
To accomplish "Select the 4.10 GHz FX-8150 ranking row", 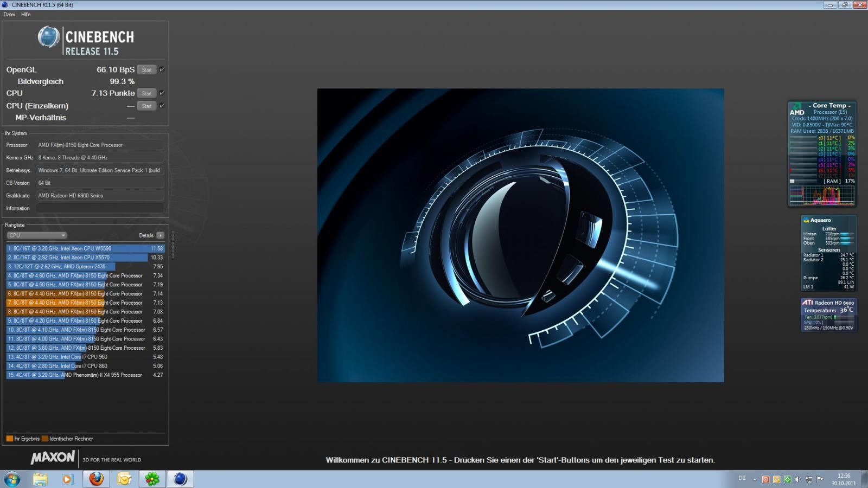I will click(85, 330).
